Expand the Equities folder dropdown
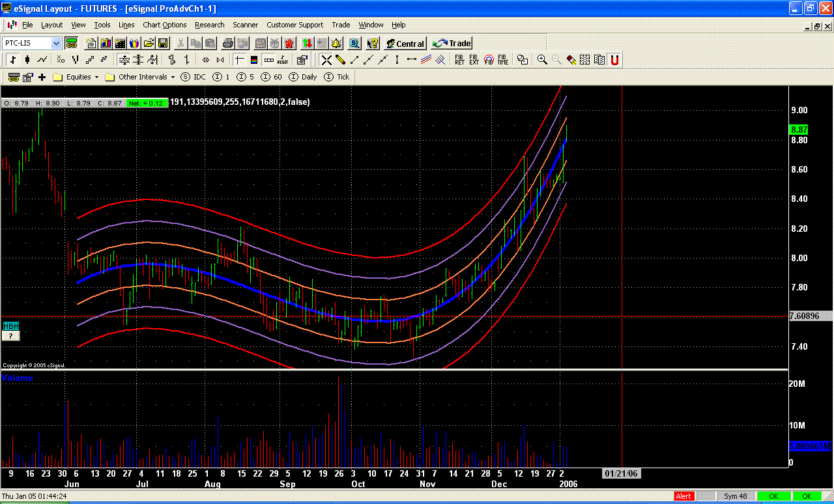 tap(96, 77)
